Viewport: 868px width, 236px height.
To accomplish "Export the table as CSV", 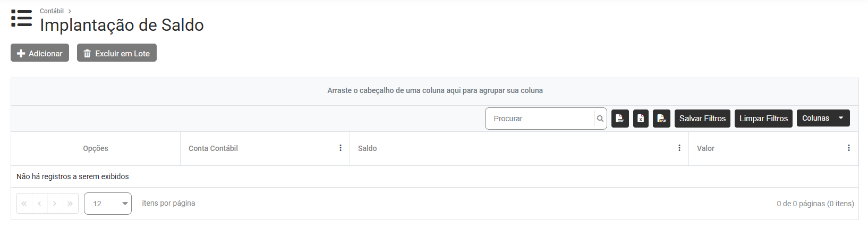I will click(661, 119).
